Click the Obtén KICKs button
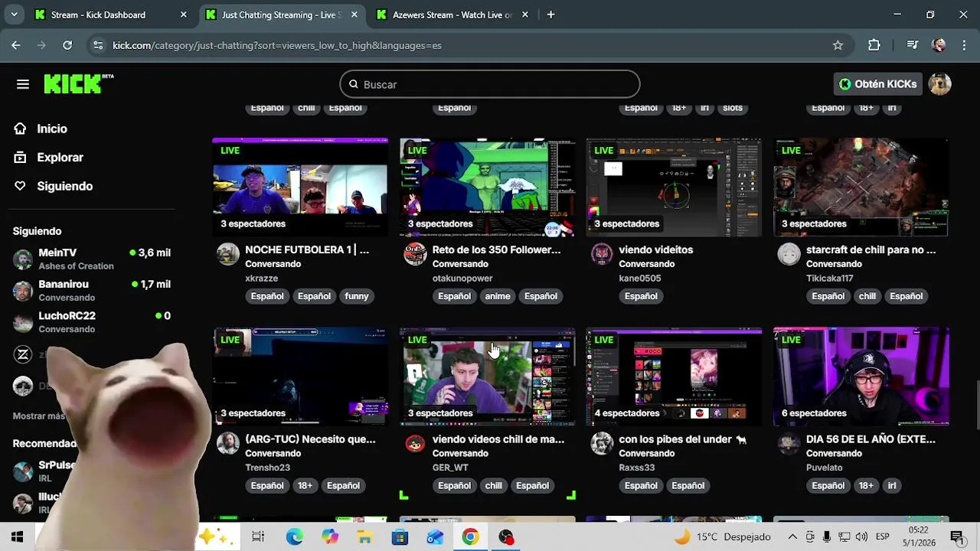980x551 pixels. 877,84
